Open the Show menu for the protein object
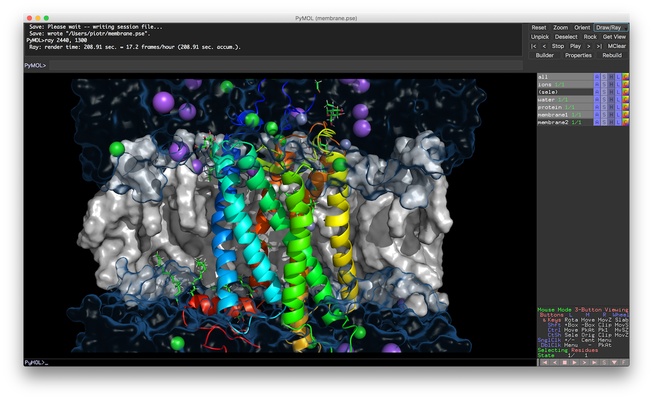The height and width of the screenshot is (400, 653). (x=604, y=107)
